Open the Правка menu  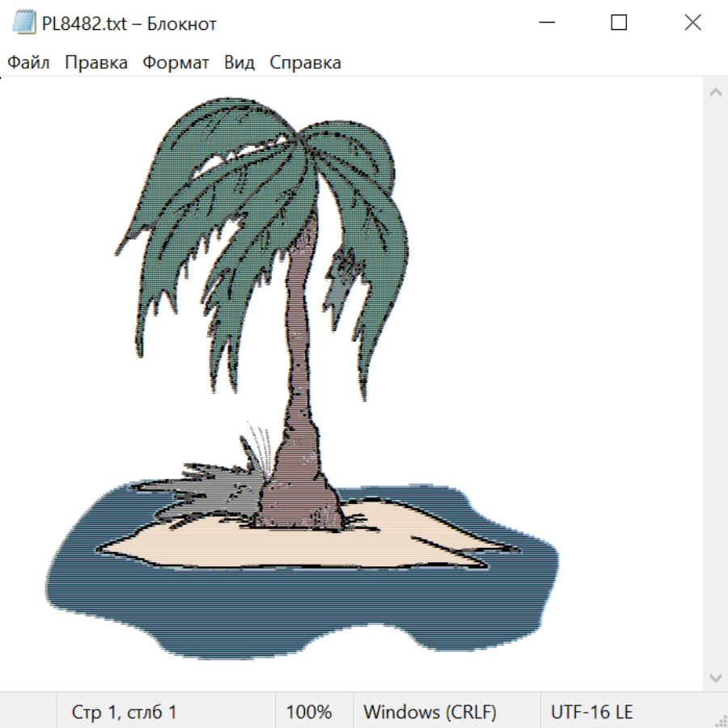tap(96, 63)
